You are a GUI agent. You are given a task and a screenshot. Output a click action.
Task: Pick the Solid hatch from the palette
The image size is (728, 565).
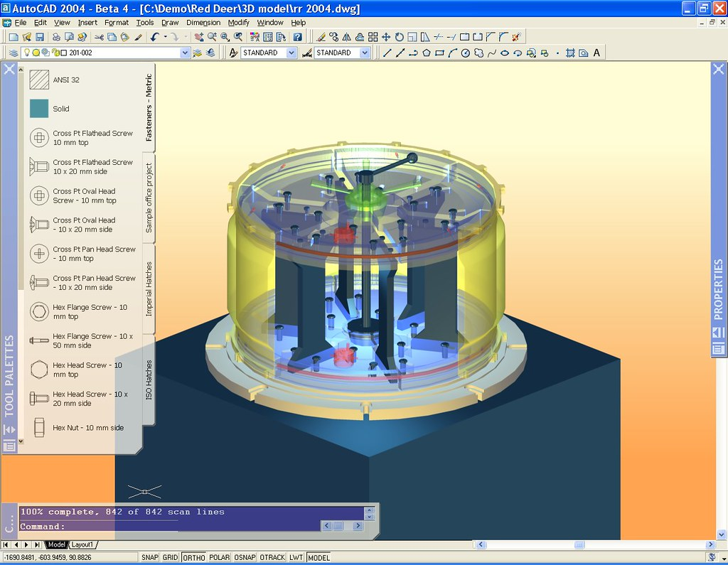click(x=40, y=108)
